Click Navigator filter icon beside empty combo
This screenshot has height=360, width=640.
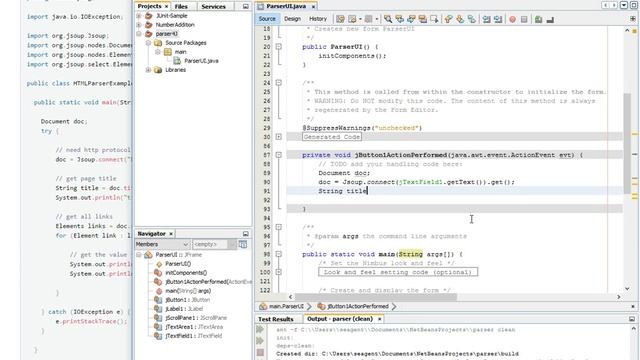pyautogui.click(x=243, y=244)
